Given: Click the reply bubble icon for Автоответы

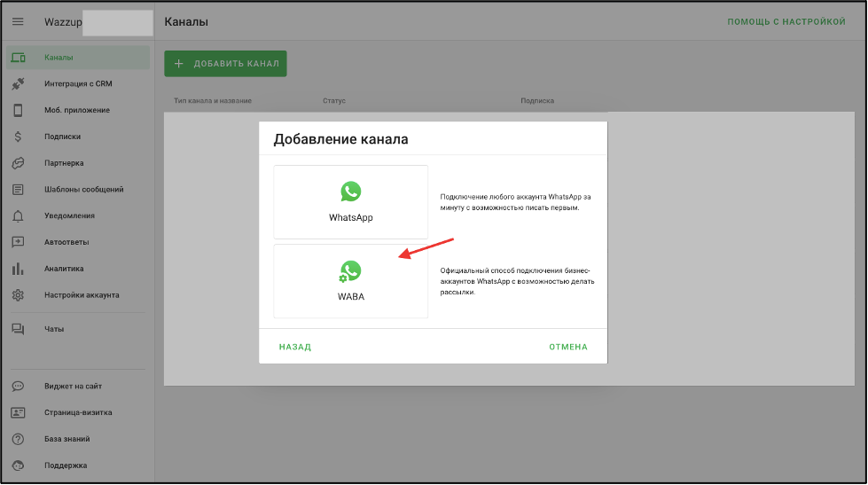Looking at the screenshot, I should point(18,242).
